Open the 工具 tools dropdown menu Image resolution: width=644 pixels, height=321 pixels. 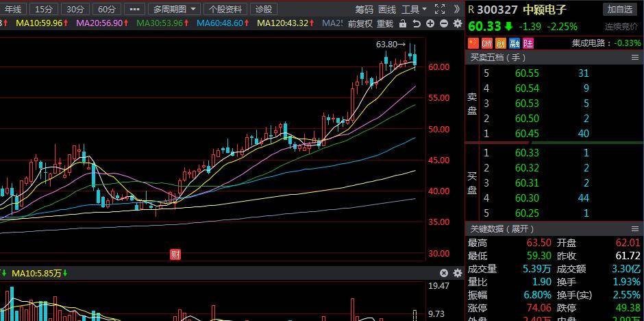414,9
